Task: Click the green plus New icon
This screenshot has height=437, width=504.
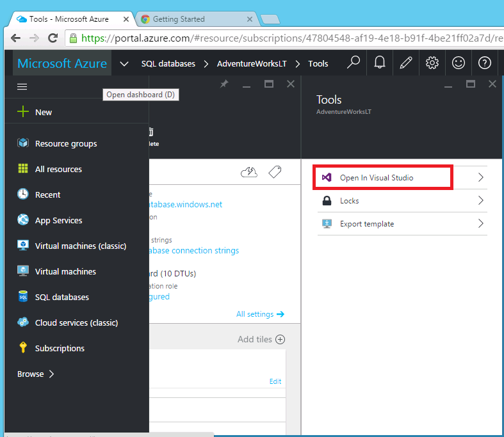Action: tap(23, 112)
